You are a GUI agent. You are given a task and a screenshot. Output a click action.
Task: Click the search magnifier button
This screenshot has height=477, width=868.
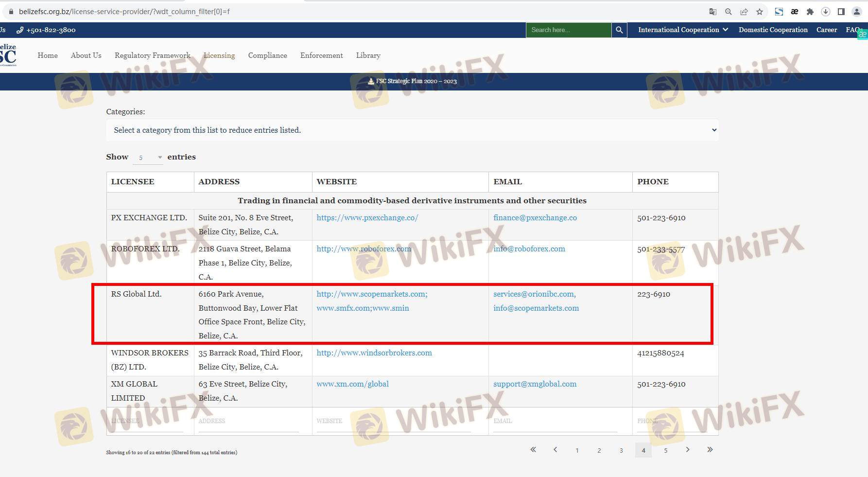(619, 30)
